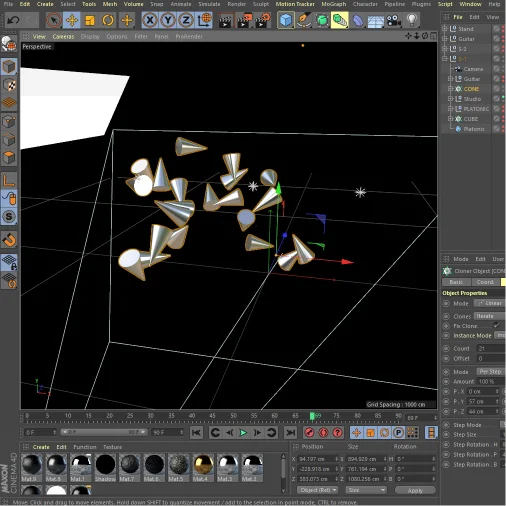Image resolution: width=506 pixels, height=506 pixels.
Task: Expand the Stand object in hierarchy
Action: [x=444, y=29]
